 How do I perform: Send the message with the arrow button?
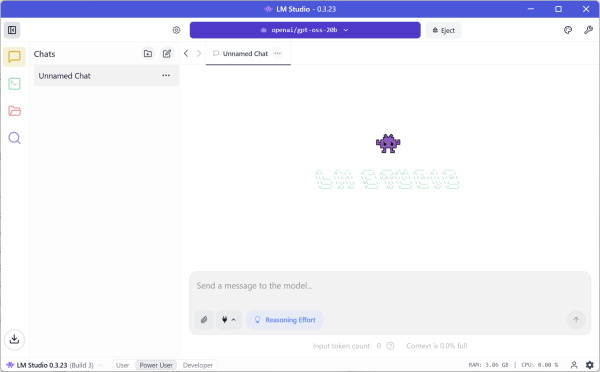(x=576, y=320)
